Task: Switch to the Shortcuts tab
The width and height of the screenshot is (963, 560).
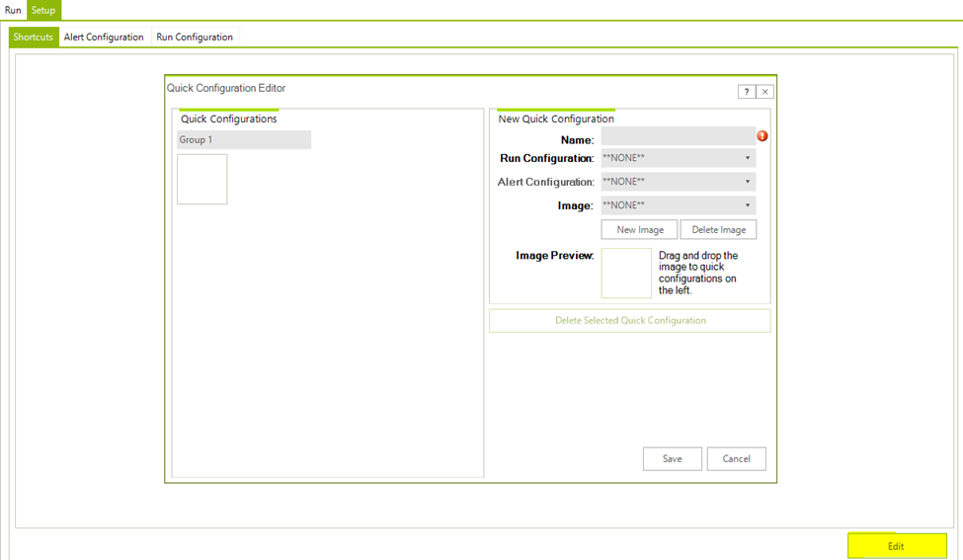Action: point(33,38)
